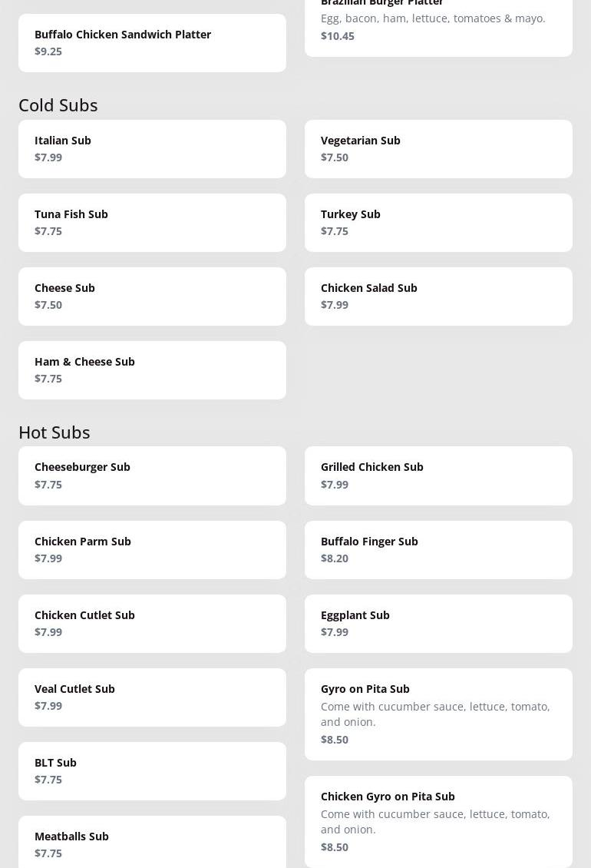The width and height of the screenshot is (591, 868).
Task: Pick the Grilled Chicken Sub card
Action: point(438,475)
